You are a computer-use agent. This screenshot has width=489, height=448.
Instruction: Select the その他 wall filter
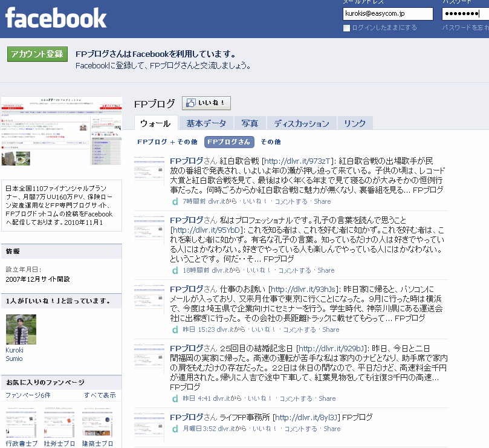pyautogui.click(x=270, y=142)
